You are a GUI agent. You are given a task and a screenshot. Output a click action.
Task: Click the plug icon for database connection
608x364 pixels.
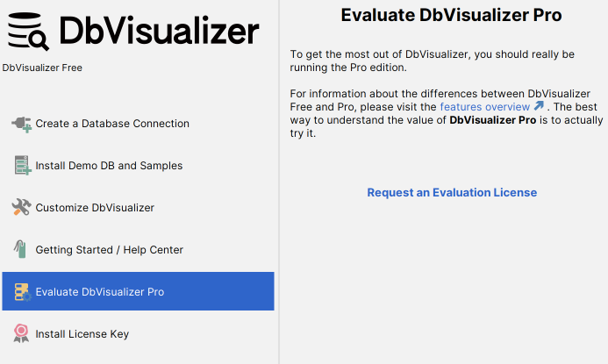[x=21, y=124]
